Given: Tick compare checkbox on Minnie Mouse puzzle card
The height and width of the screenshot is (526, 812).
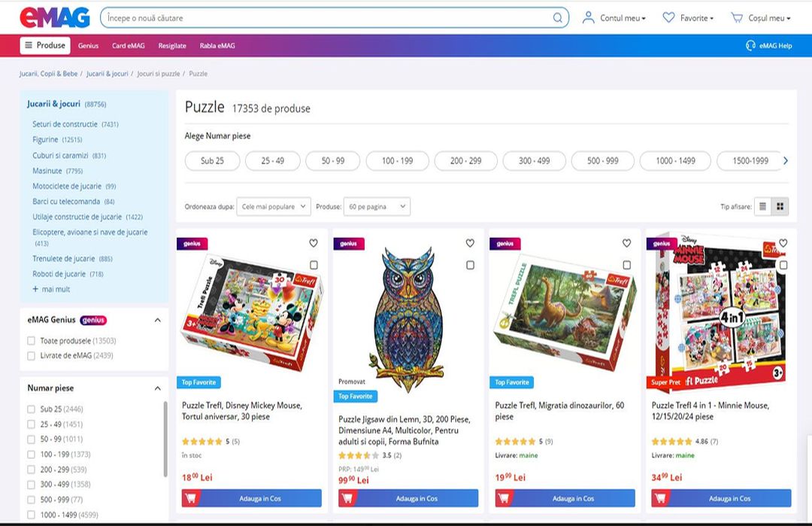Looking at the screenshot, I should coord(783,265).
